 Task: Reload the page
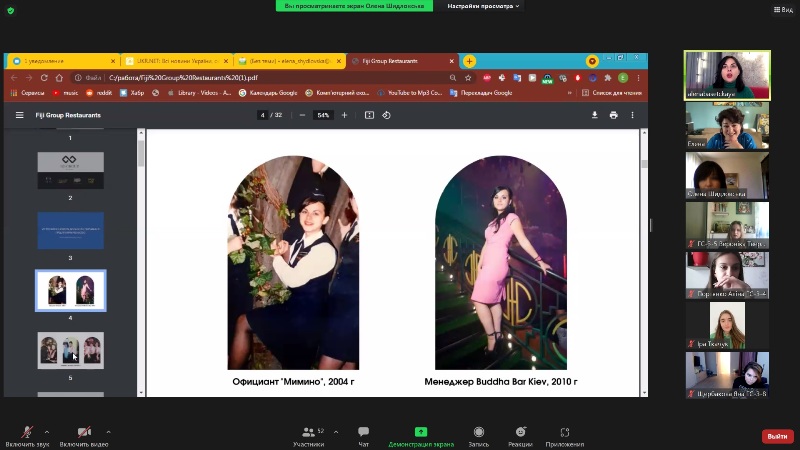coord(44,78)
